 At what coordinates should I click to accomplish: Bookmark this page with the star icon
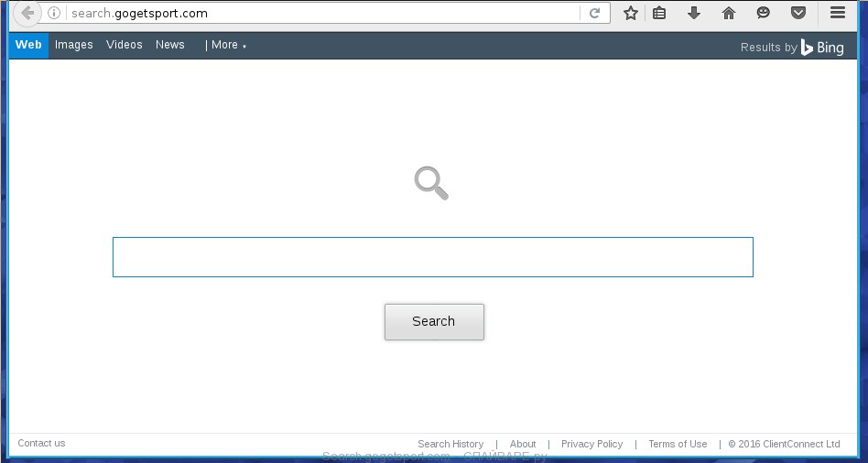click(630, 13)
